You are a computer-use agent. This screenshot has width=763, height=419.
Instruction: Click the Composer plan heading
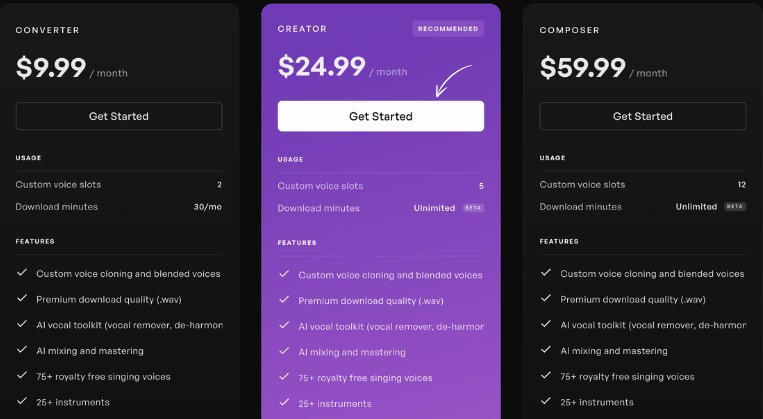(x=569, y=30)
